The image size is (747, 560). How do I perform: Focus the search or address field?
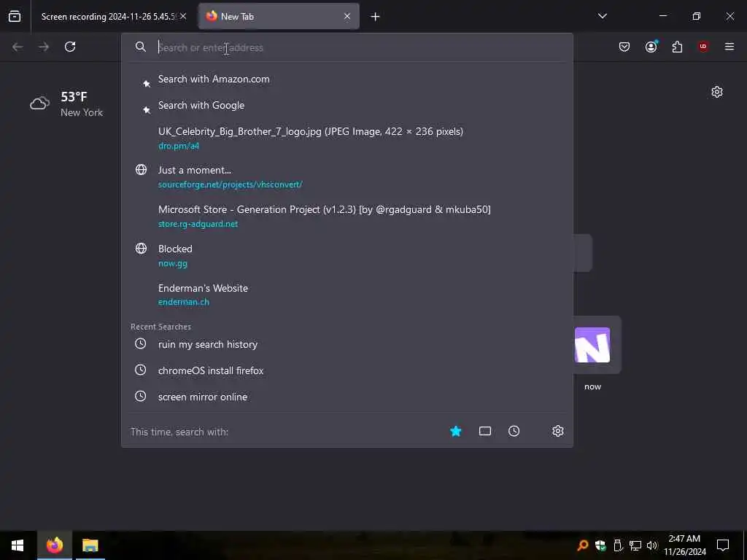347,47
